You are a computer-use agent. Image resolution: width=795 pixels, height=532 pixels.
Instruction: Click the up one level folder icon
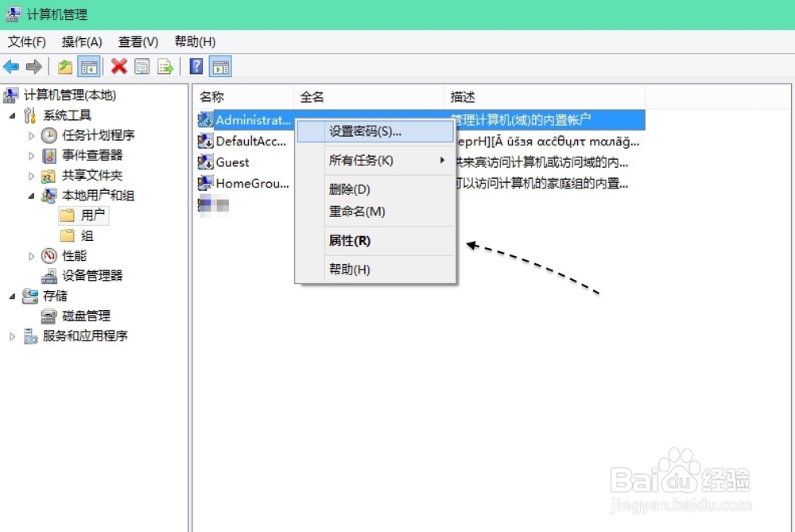64,67
